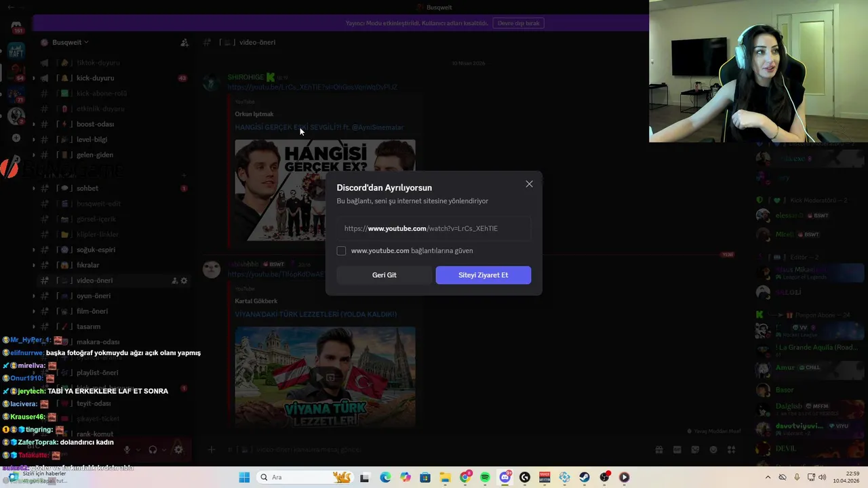Open the VİYANA TÜRK LEZZETLERİ video thumbnail
Viewport: 868px width, 488px height.
pyautogui.click(x=325, y=377)
